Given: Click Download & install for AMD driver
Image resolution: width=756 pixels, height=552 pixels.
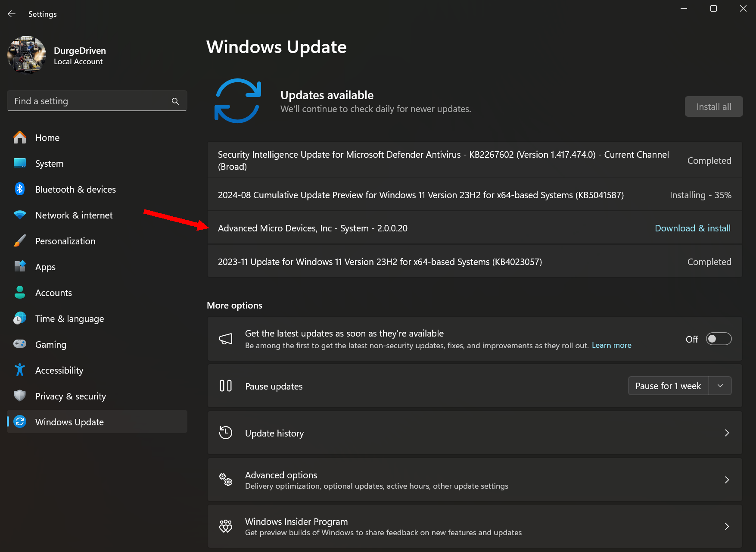Looking at the screenshot, I should click(x=693, y=228).
